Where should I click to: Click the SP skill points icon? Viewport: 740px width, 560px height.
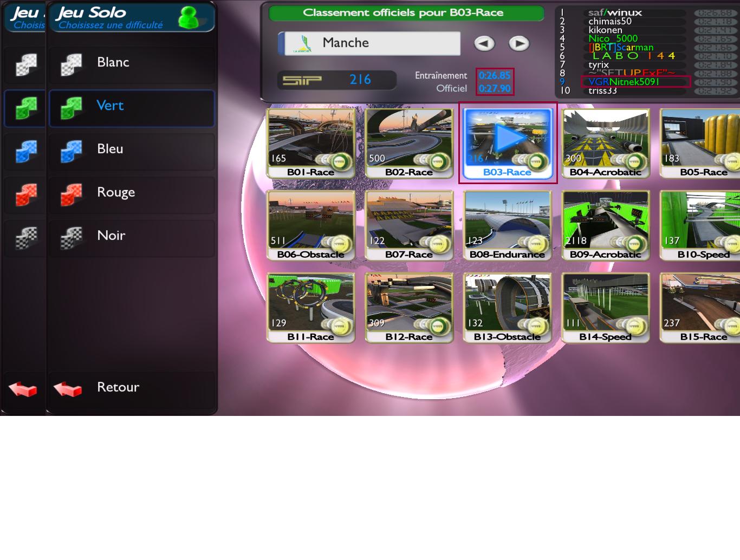pyautogui.click(x=302, y=80)
